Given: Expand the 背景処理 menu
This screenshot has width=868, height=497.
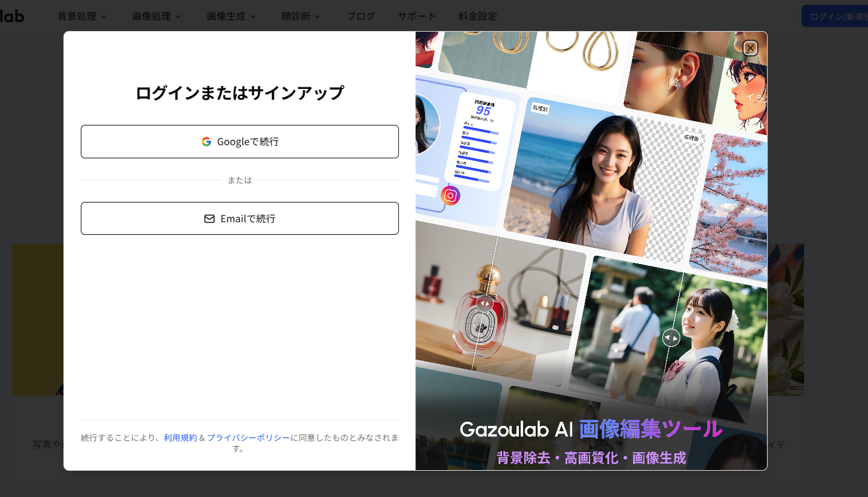Looking at the screenshot, I should [82, 16].
